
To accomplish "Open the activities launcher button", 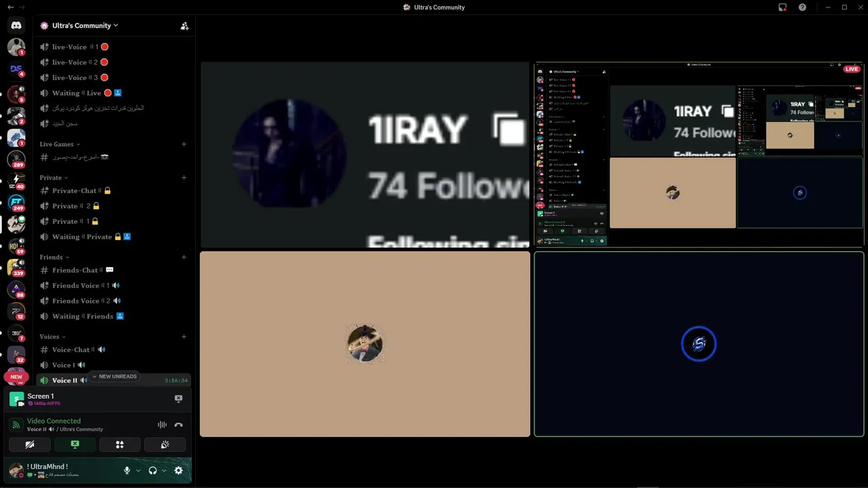I will (120, 445).
